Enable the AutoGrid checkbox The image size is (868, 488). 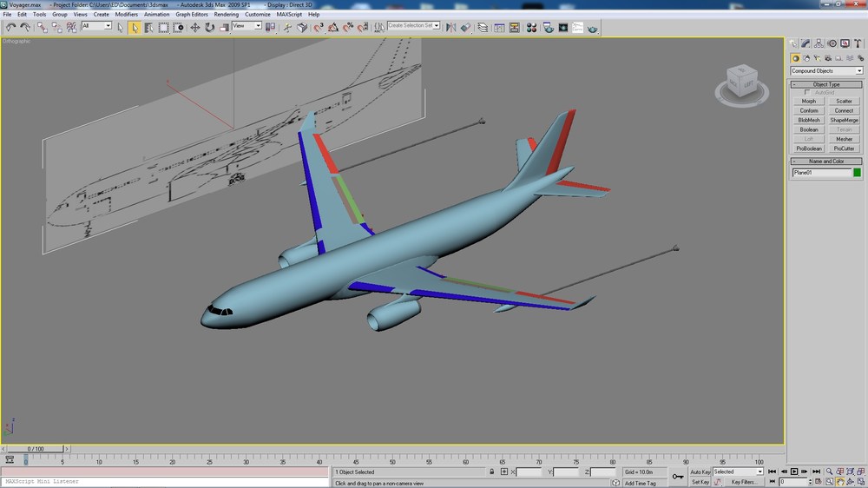click(806, 93)
